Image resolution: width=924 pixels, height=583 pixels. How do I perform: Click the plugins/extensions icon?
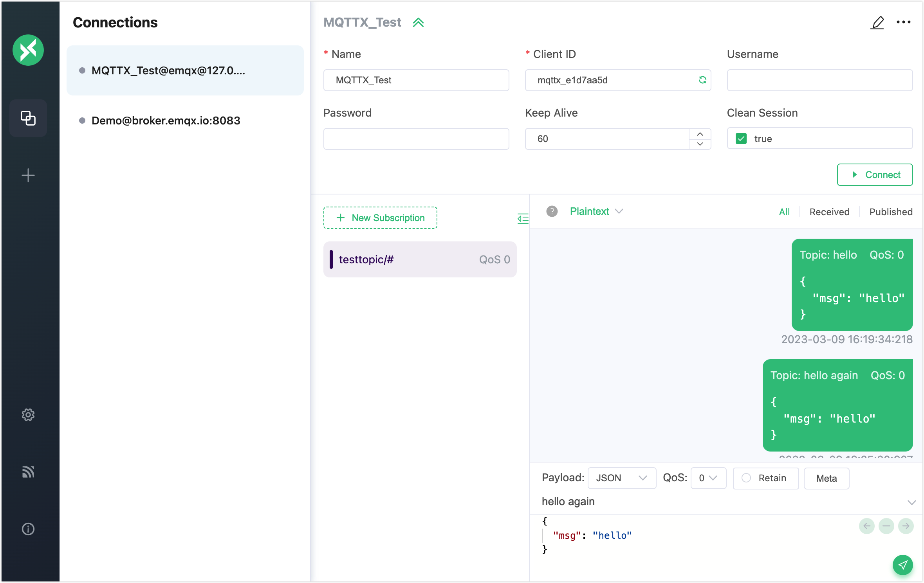click(27, 117)
